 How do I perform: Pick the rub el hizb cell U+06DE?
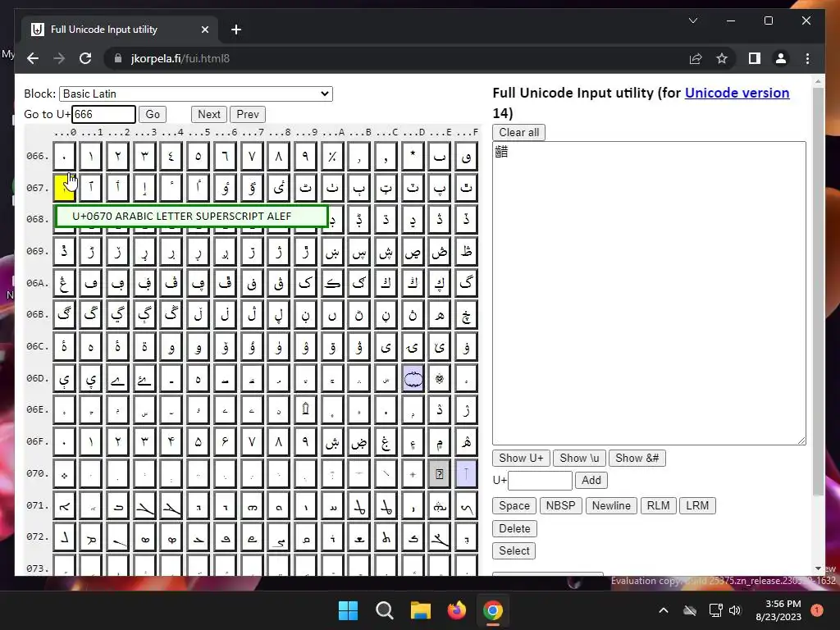[x=440, y=379]
